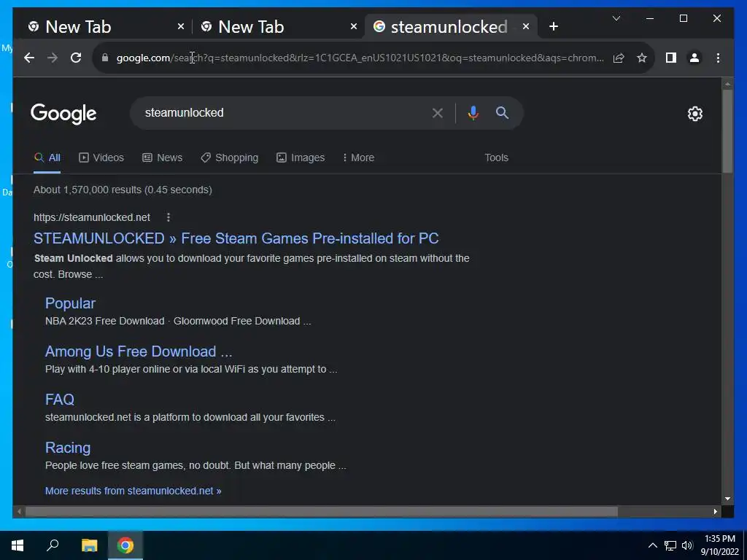Click the browser forward arrow

[53, 58]
